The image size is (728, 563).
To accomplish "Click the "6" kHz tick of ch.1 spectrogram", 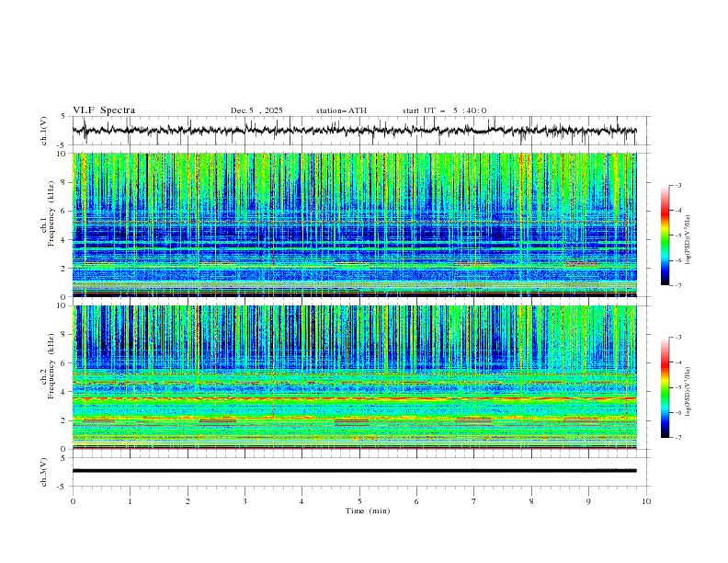I will [x=65, y=212].
